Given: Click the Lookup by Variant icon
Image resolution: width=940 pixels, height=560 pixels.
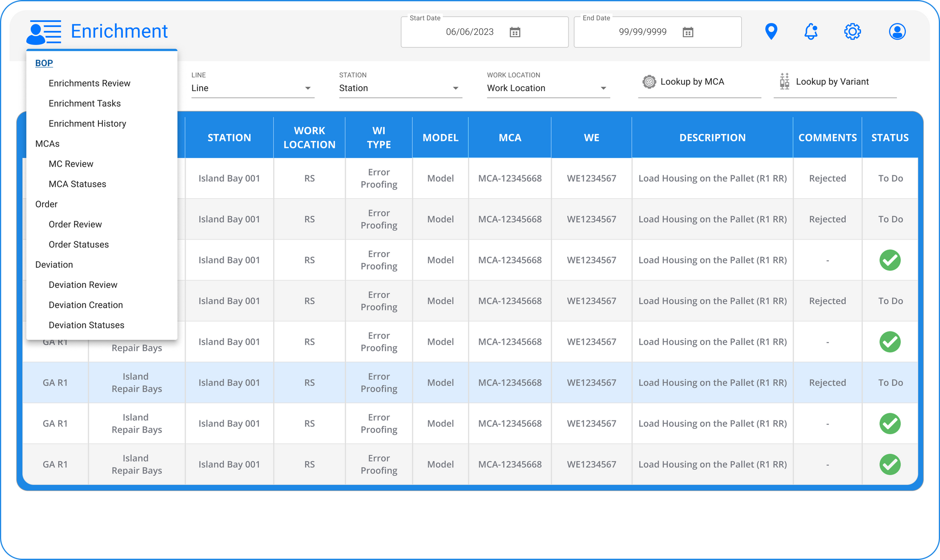Looking at the screenshot, I should [784, 81].
